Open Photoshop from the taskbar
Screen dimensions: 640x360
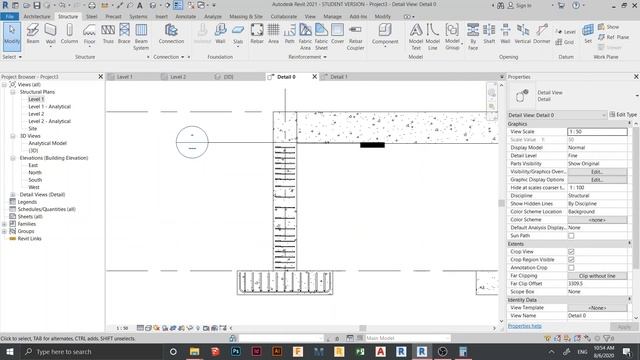click(236, 352)
